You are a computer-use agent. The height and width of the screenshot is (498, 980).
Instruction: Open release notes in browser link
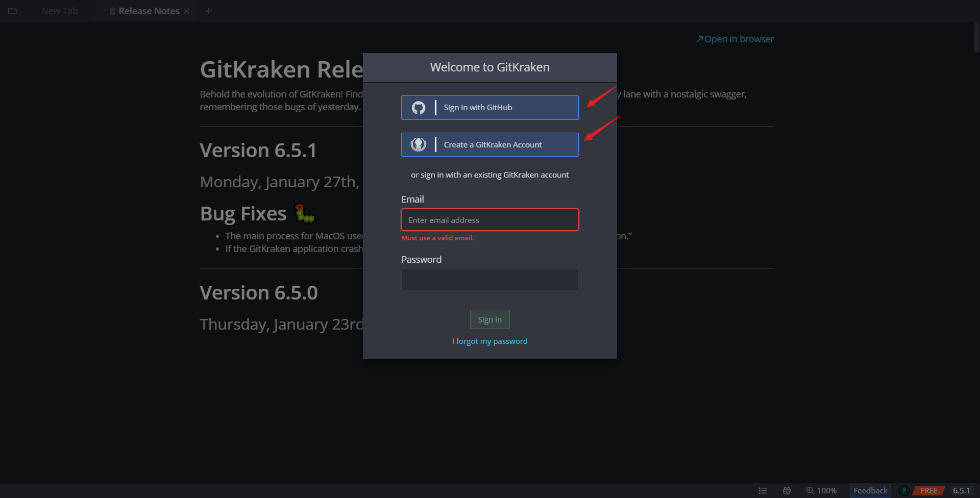tap(735, 39)
